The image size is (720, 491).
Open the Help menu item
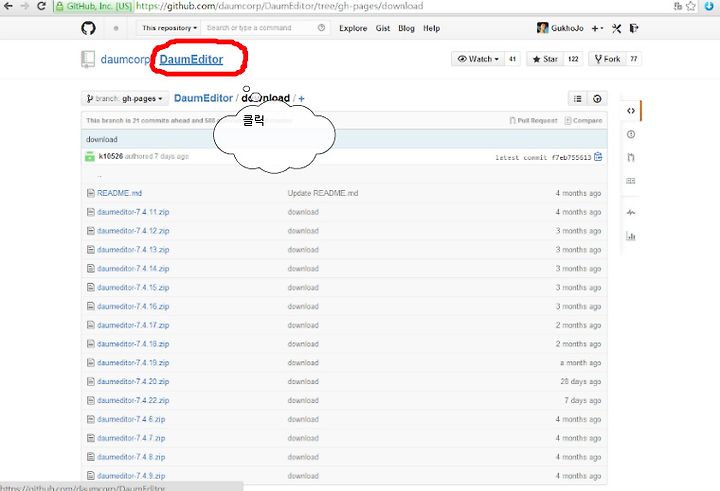tap(431, 28)
